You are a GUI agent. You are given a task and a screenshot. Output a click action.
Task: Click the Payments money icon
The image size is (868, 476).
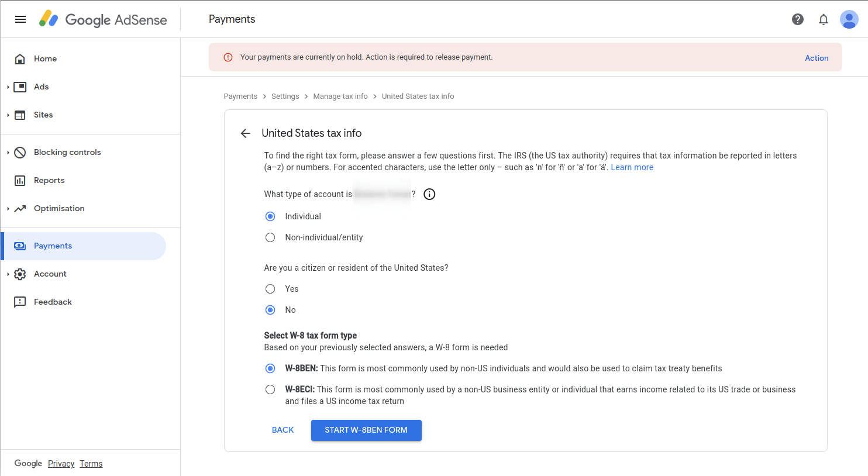(x=20, y=246)
